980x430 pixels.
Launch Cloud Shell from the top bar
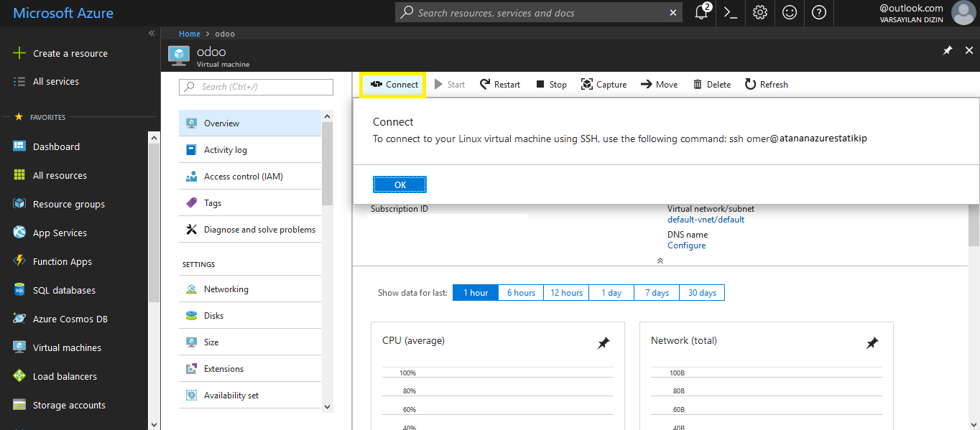point(731,12)
